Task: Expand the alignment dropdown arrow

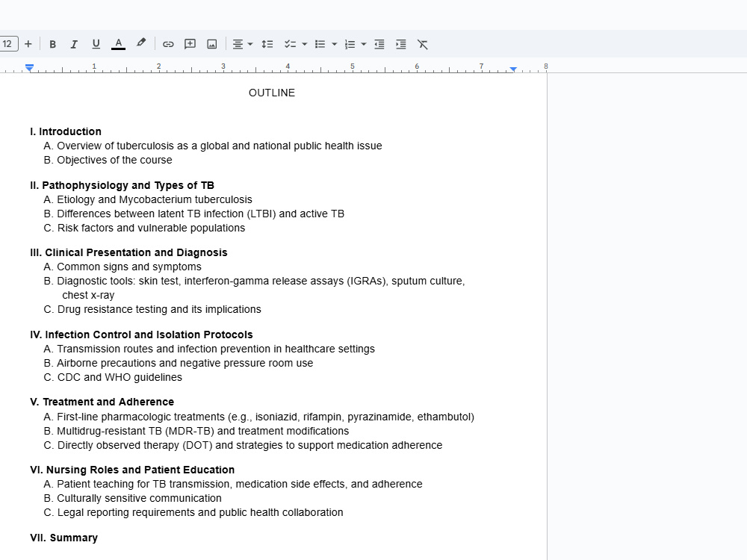Action: [250, 44]
